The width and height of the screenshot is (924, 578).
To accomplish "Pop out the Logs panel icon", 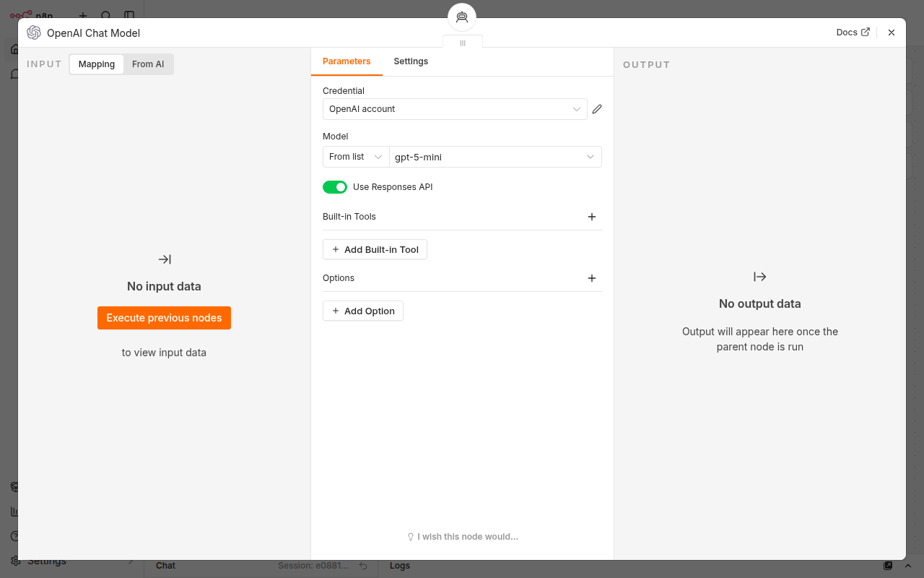I will pos(888,566).
